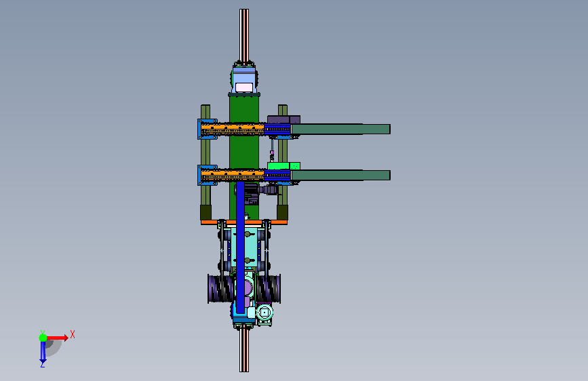Select the left coiled drum at the bottom

coord(220,289)
